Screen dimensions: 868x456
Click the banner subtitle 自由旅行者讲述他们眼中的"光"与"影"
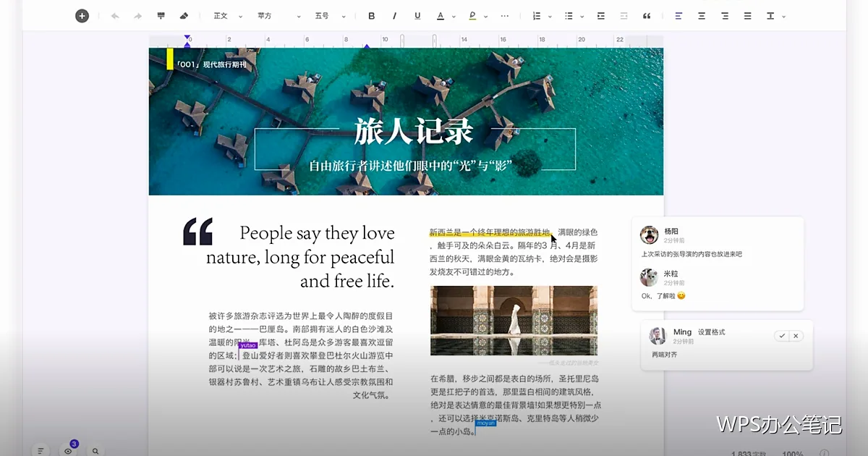pyautogui.click(x=411, y=165)
